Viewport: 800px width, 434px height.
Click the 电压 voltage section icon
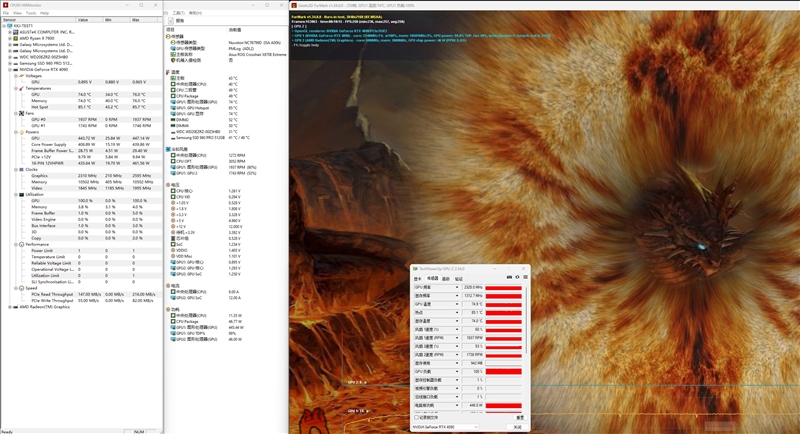(168, 185)
